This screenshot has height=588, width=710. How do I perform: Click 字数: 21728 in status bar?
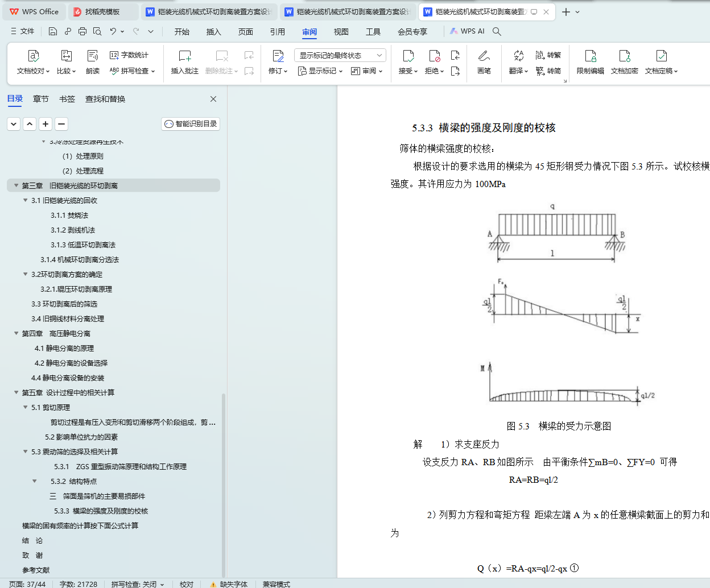coord(79,584)
